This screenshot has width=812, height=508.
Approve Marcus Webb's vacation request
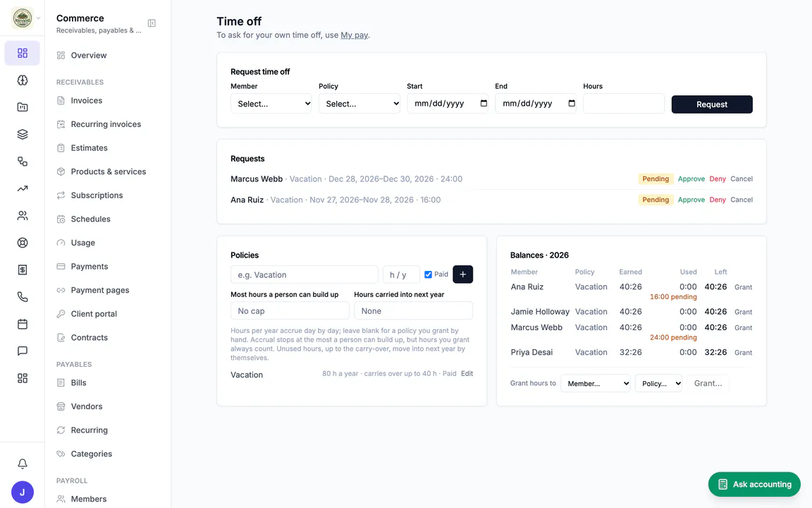tap(691, 179)
